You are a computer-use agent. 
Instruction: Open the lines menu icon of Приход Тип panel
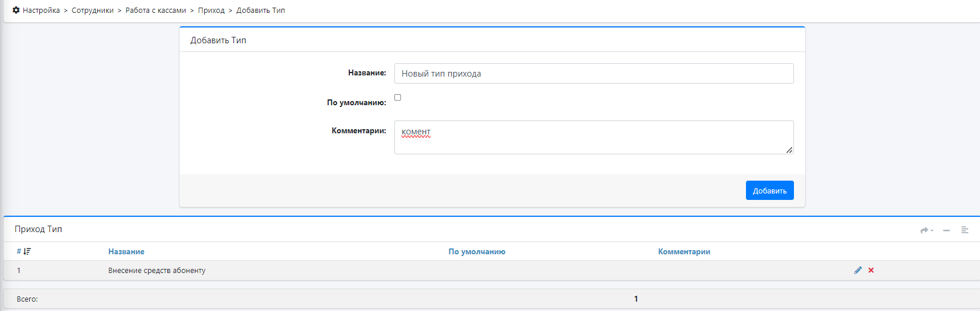[965, 230]
